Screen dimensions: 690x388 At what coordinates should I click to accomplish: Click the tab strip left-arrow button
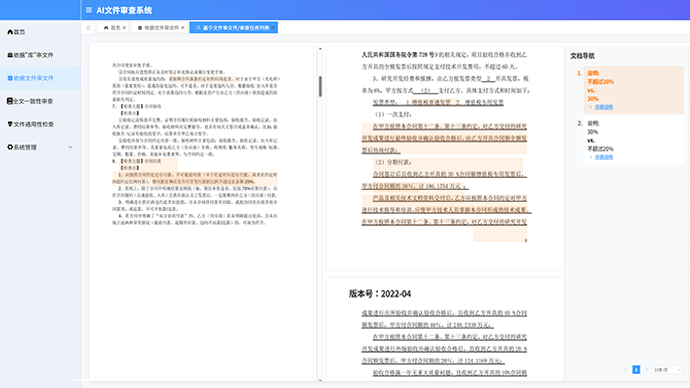click(88, 27)
